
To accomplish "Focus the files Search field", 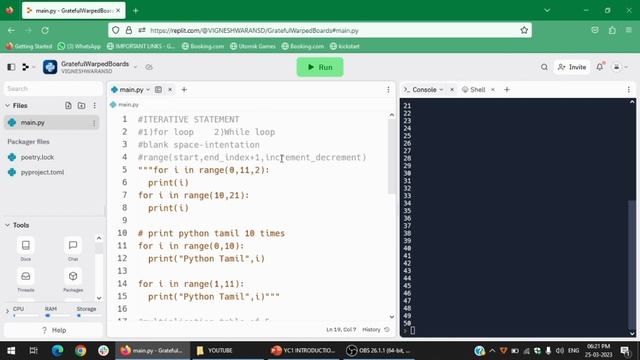I will pos(53,89).
